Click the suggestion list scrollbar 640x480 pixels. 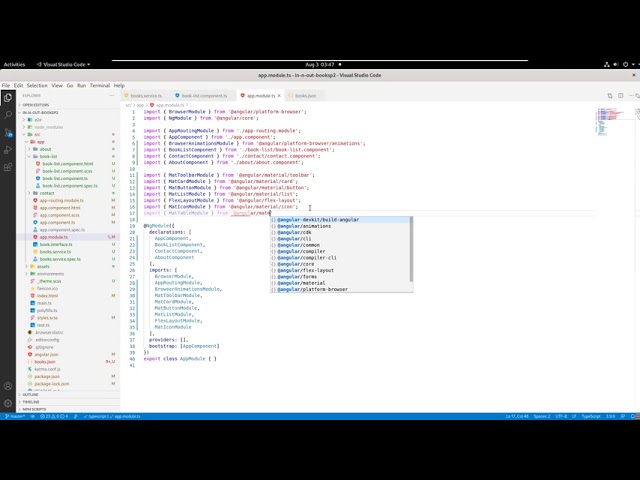coord(411,249)
